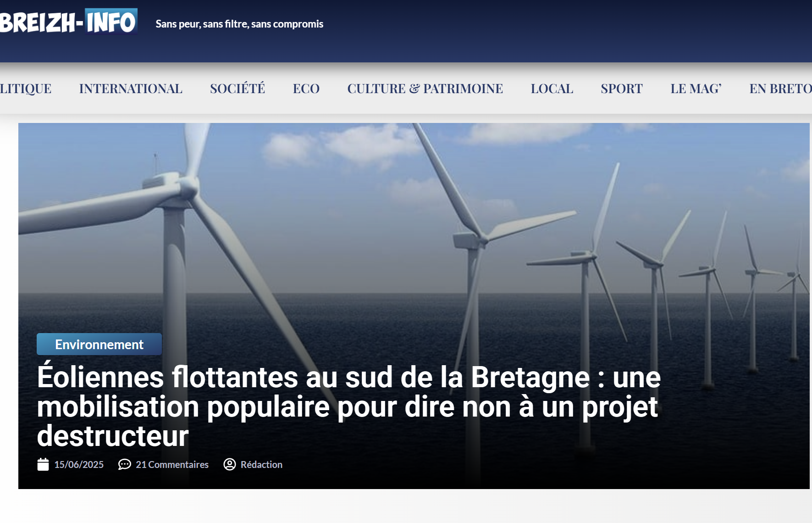Go to the International section
Image resolution: width=812 pixels, height=523 pixels.
(131, 89)
